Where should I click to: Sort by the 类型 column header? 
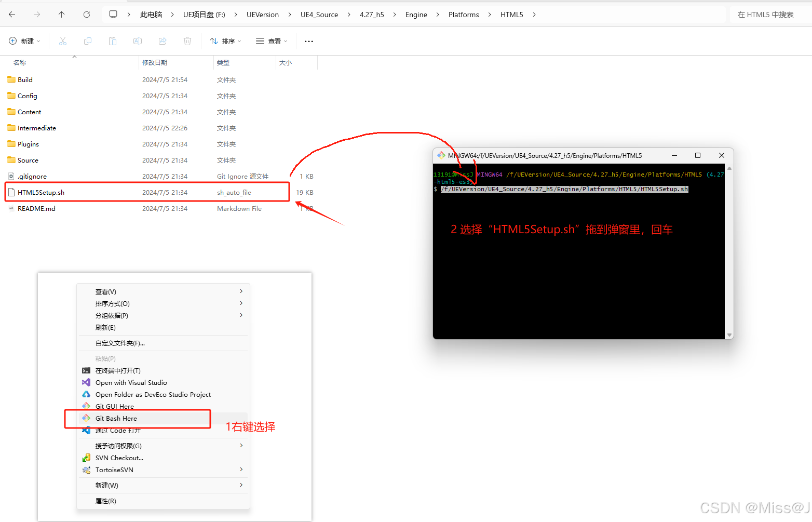click(223, 62)
